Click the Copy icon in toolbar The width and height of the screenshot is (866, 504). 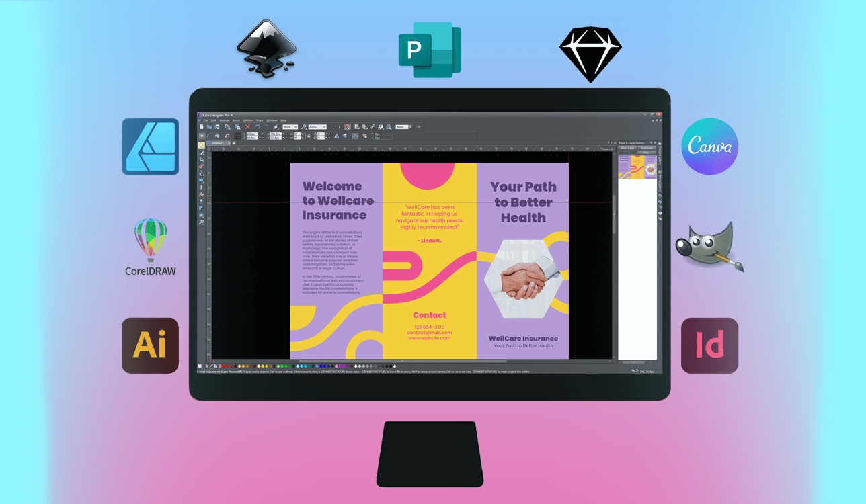pyautogui.click(x=227, y=127)
